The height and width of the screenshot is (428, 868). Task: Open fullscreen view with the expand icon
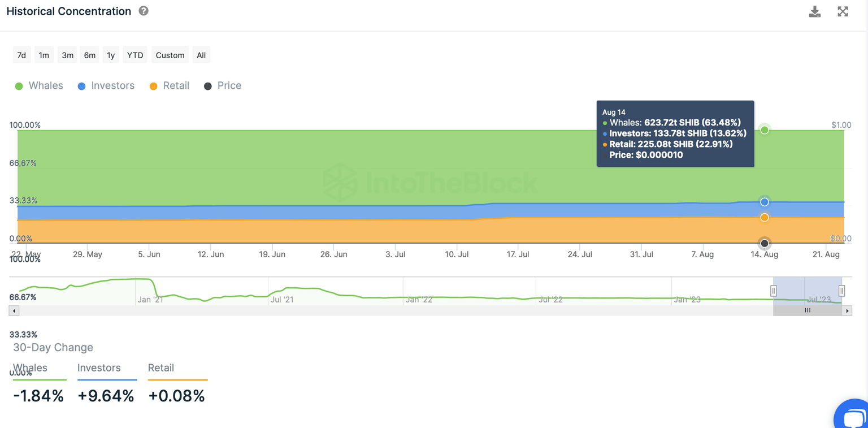843,11
